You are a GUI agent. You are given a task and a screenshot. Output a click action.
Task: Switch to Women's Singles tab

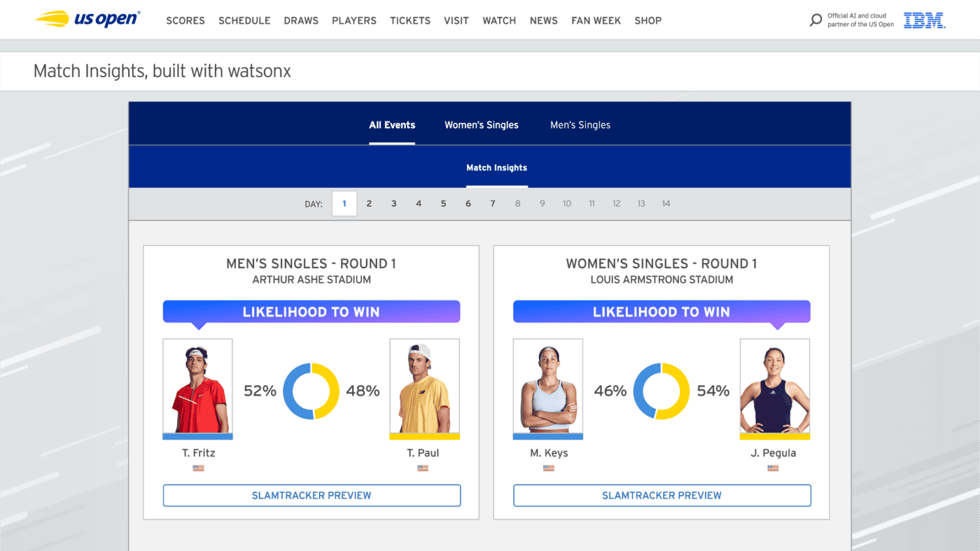[482, 125]
